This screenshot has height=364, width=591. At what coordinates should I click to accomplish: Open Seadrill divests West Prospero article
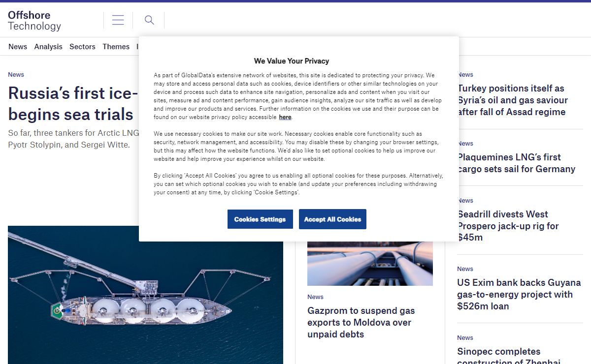[508, 226]
